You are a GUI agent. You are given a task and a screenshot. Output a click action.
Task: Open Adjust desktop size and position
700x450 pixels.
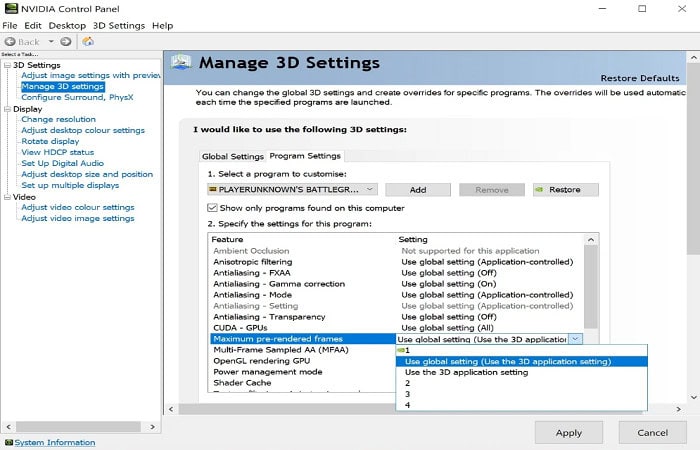(x=87, y=174)
